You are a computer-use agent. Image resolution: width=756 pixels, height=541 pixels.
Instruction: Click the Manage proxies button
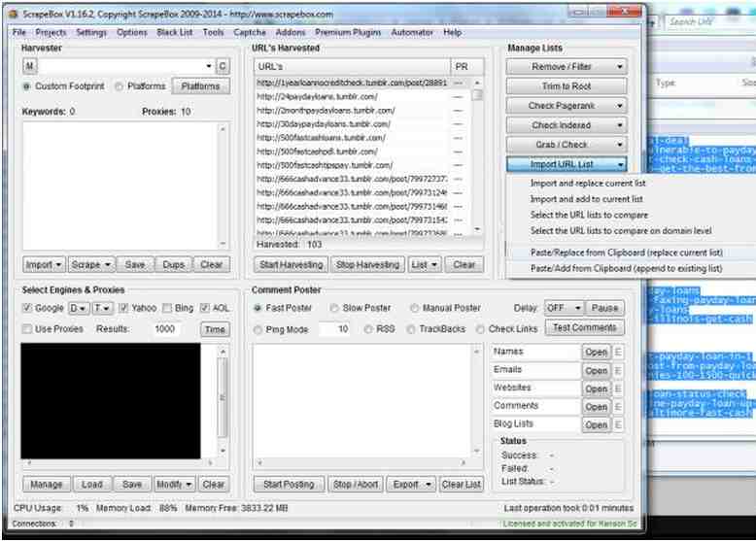tap(47, 484)
